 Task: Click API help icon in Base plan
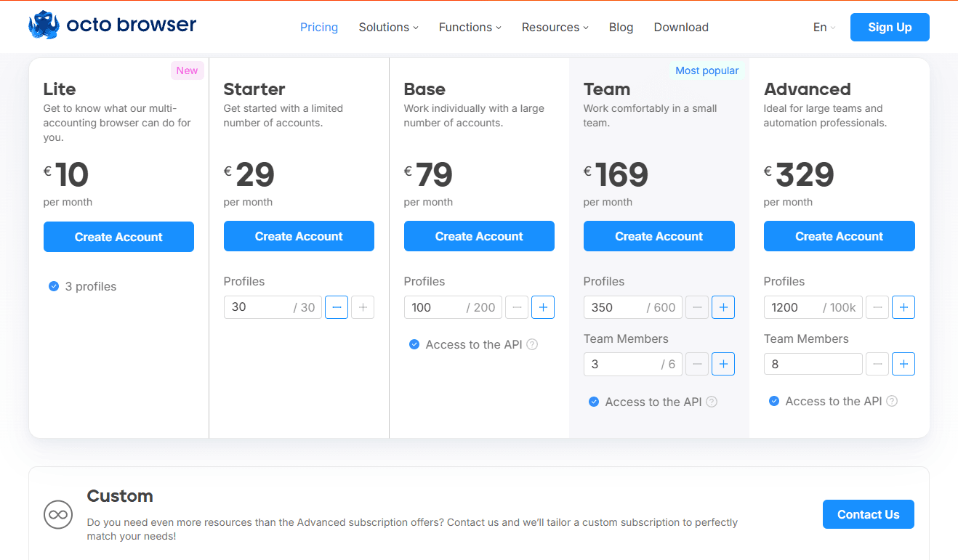coord(532,344)
